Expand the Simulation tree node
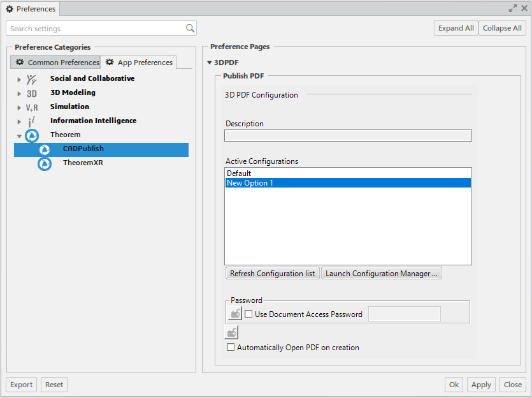The width and height of the screenshot is (532, 398). [19, 108]
